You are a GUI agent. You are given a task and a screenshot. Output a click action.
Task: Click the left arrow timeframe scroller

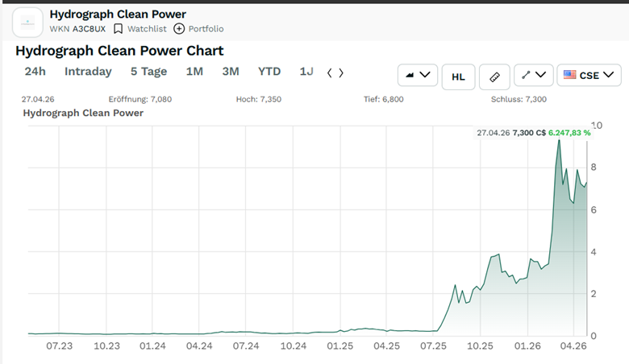(x=330, y=72)
